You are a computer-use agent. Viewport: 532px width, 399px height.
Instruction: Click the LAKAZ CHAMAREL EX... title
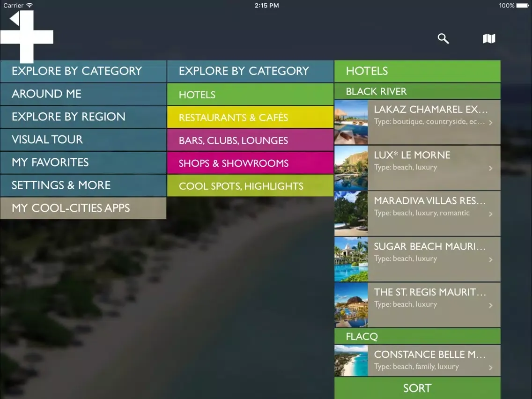coord(431,109)
